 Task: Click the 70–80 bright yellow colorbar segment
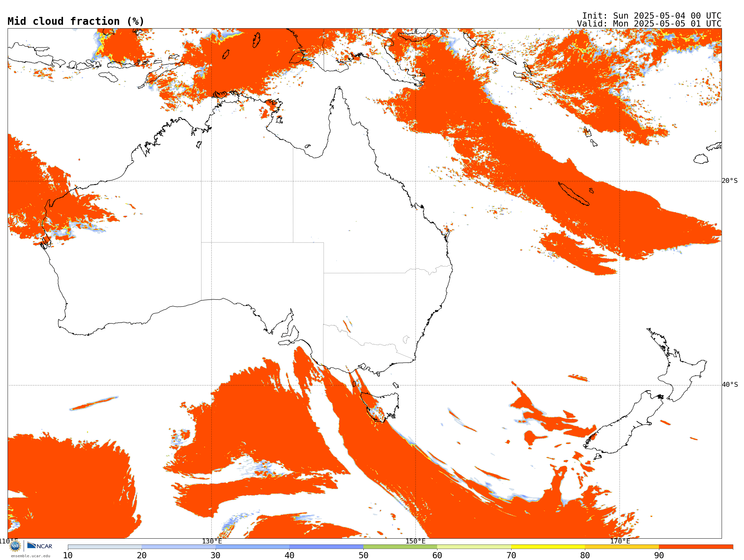click(x=548, y=547)
